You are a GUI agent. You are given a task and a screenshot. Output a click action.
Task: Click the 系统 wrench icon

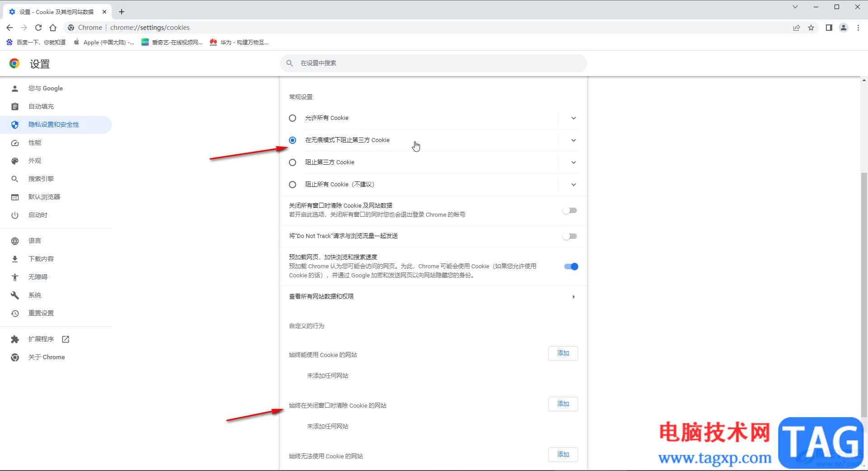15,295
